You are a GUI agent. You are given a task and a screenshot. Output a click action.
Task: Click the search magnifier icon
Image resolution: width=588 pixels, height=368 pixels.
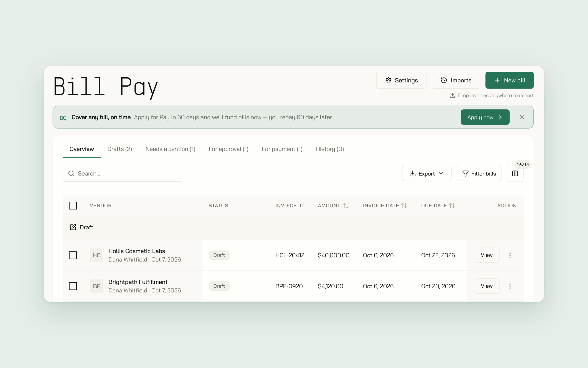click(x=71, y=173)
